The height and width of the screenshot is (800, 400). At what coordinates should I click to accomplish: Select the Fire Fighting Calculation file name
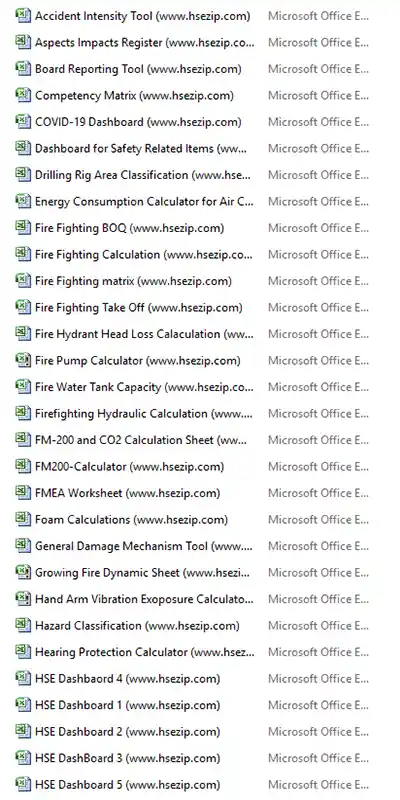(143, 255)
